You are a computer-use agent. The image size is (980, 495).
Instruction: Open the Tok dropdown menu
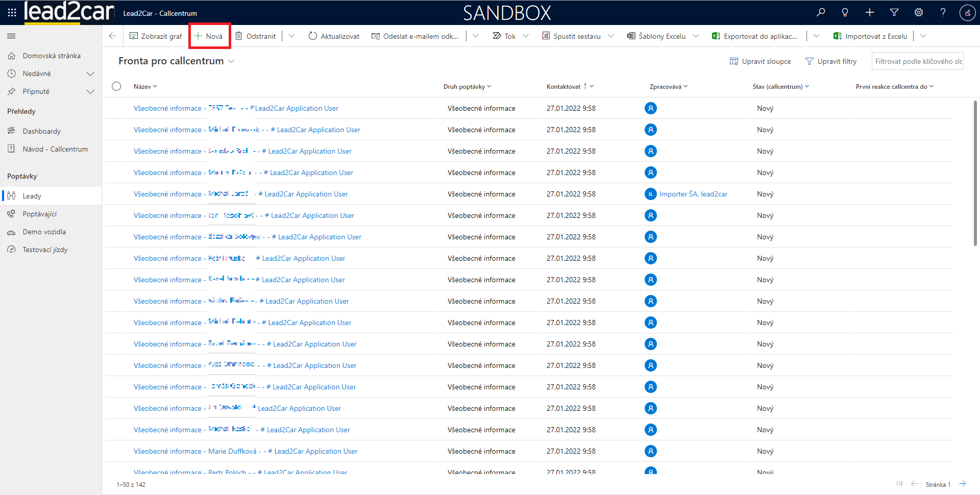526,36
